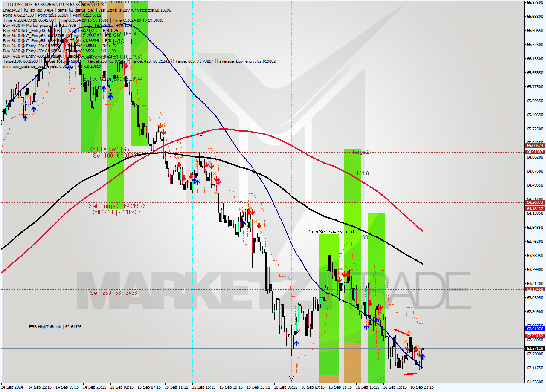Image resolution: width=546 pixels, height=392 pixels.
Task: Click the '15 Sep 15:15' time axis label
Action: pos(203,387)
